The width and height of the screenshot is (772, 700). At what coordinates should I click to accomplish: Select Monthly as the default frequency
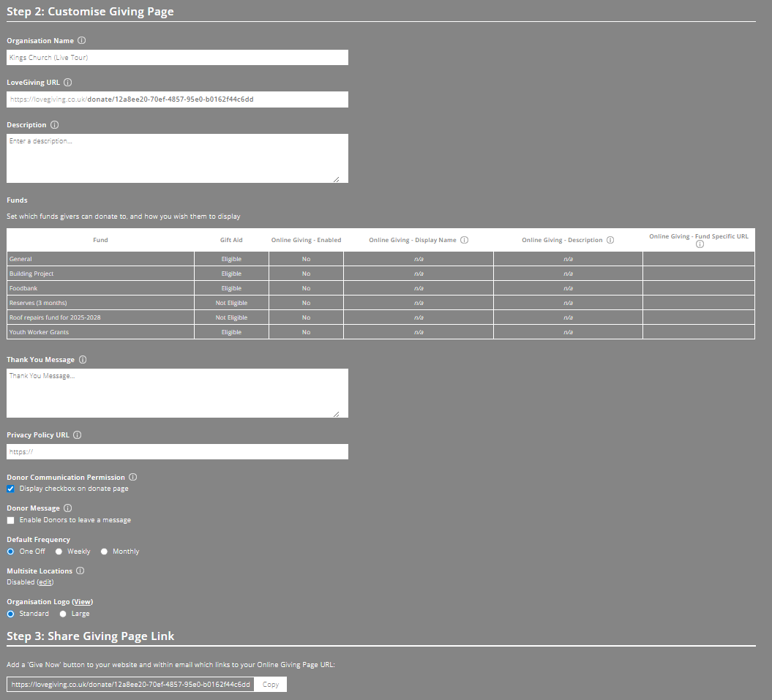pos(103,551)
